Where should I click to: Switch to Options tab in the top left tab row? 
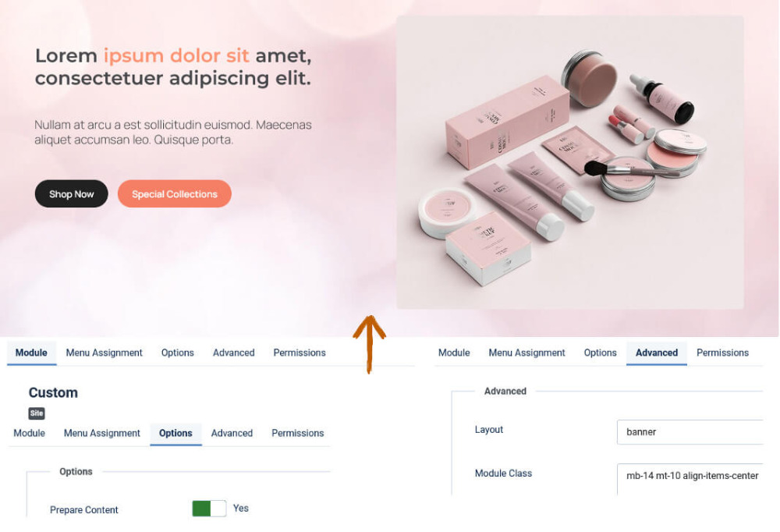[x=178, y=353]
